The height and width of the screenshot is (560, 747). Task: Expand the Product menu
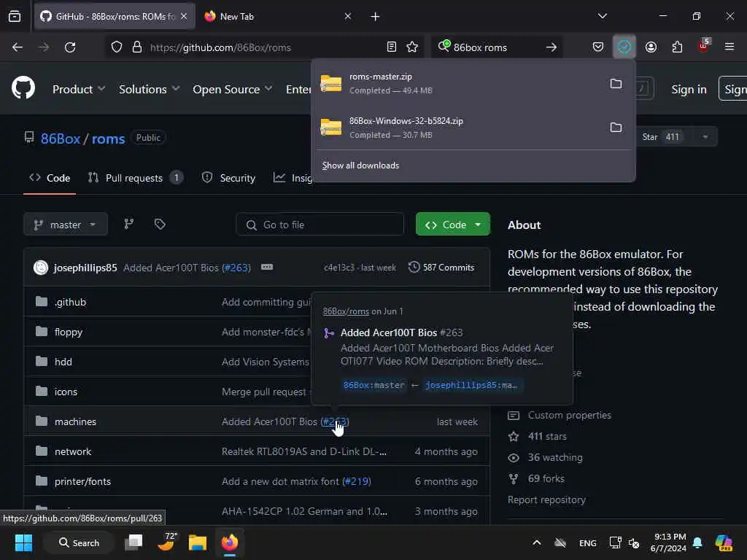click(79, 89)
